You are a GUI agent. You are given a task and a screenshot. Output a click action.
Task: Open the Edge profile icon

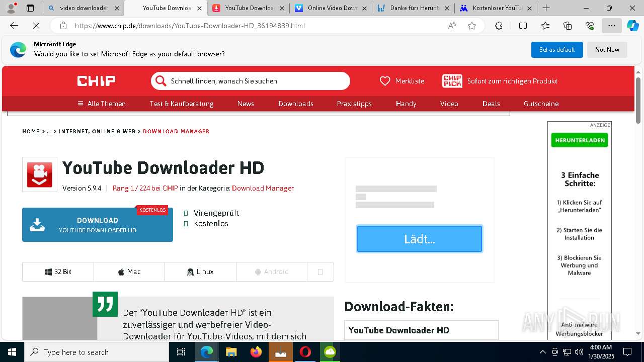pos(11,8)
